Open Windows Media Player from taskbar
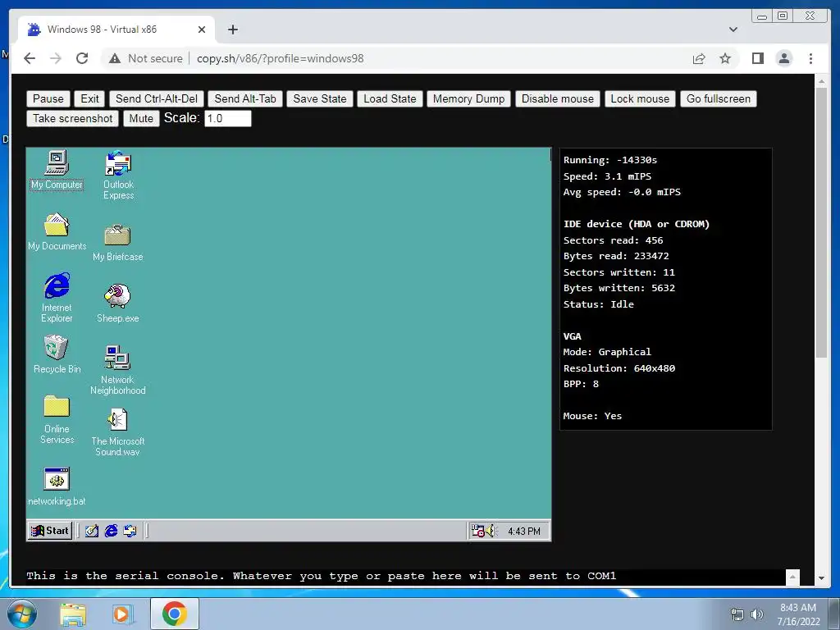 (122, 614)
